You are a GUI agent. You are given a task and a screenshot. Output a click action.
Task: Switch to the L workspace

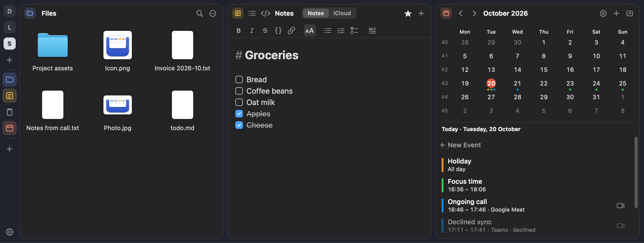click(10, 27)
